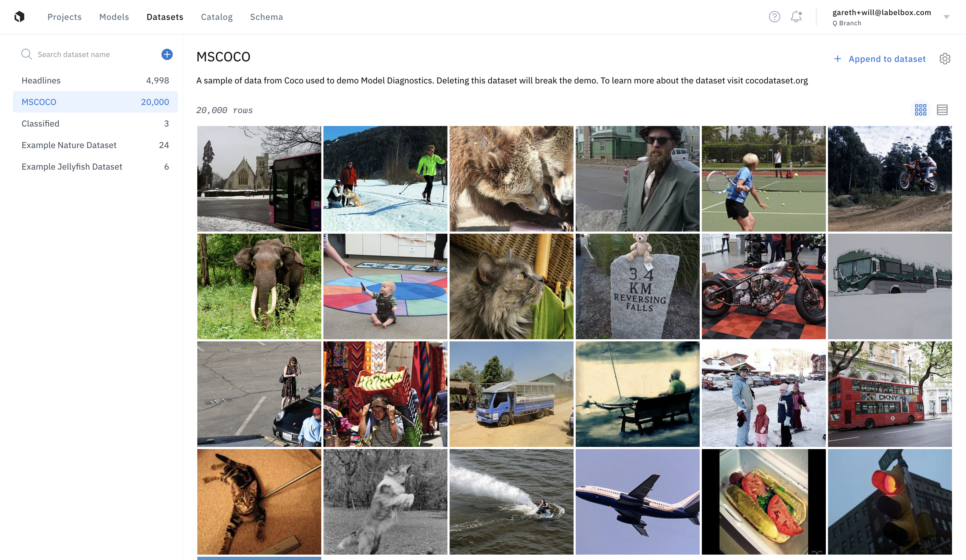The height and width of the screenshot is (560, 966).
Task: Open the Schema tab
Action: (x=266, y=17)
